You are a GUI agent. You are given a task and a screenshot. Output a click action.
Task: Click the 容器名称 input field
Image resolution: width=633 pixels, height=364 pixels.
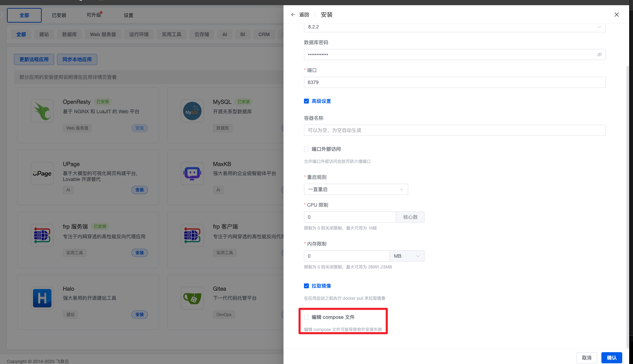[x=454, y=130]
